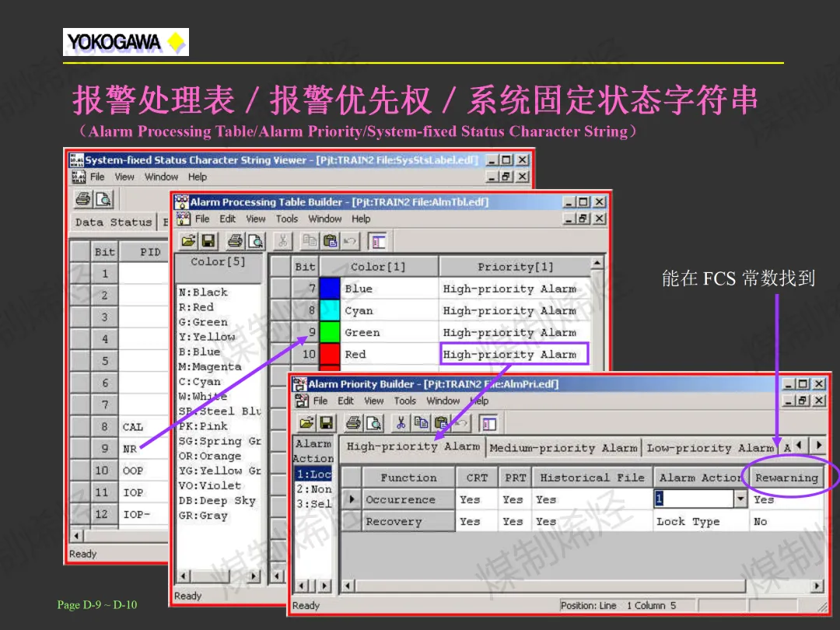Open Tools menu in Alarm Priority Builder
Image resolution: width=840 pixels, height=630 pixels.
pos(405,401)
